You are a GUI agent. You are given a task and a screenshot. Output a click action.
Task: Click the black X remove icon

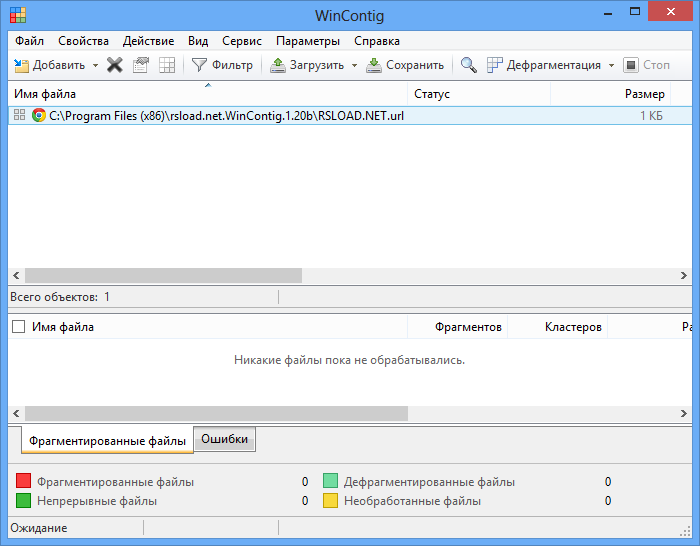(x=115, y=65)
